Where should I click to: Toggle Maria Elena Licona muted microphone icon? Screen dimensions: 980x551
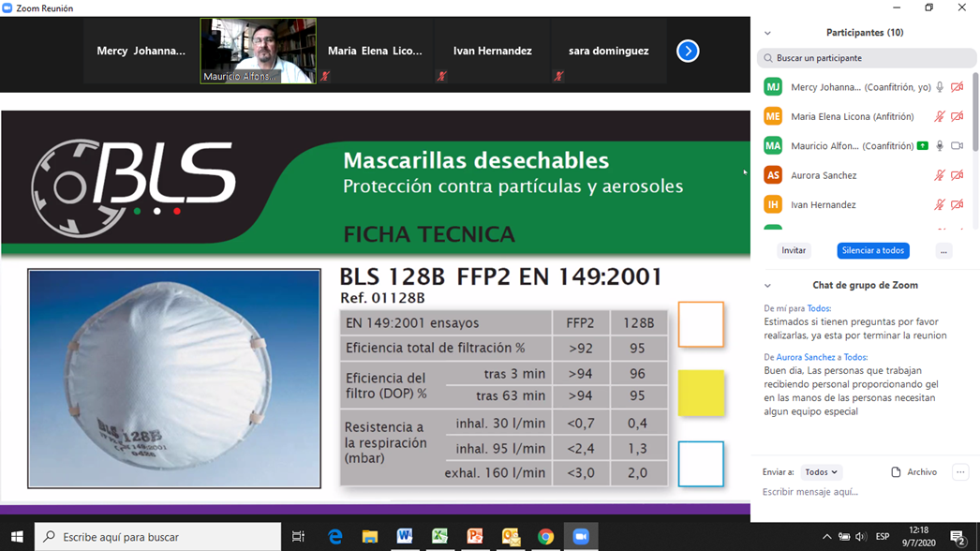point(940,116)
